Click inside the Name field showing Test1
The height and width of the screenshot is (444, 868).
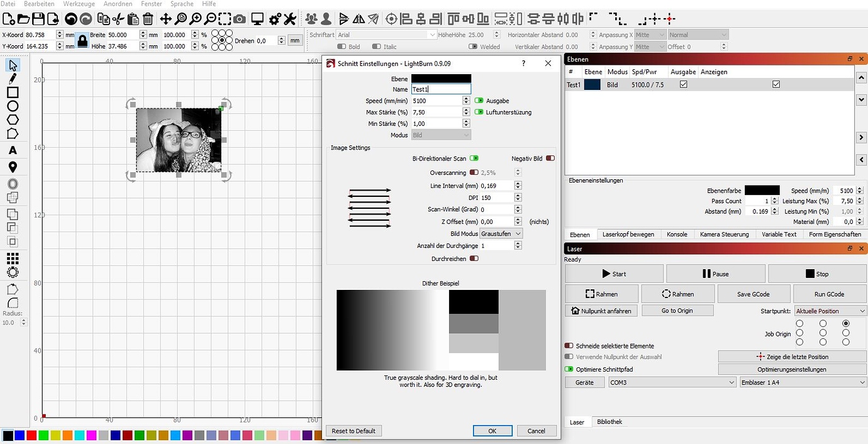coord(440,89)
